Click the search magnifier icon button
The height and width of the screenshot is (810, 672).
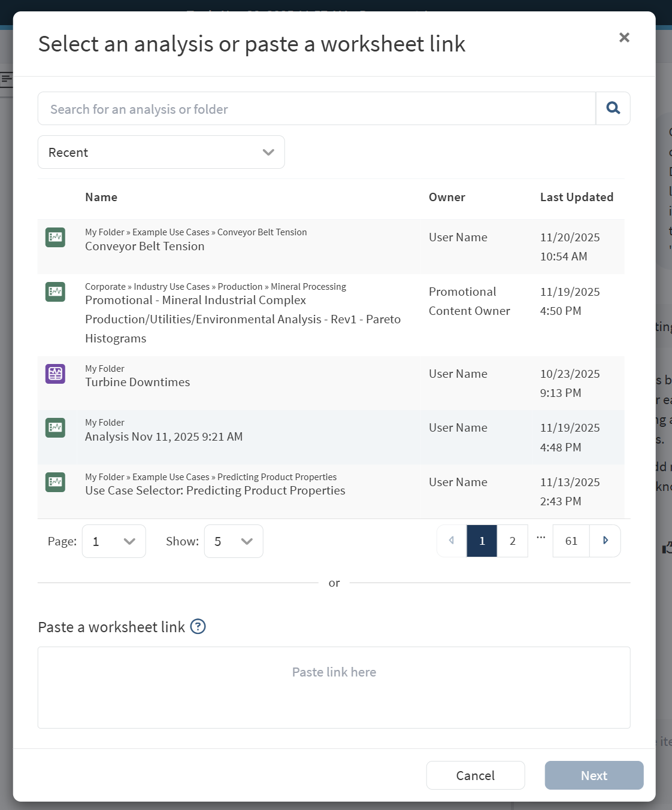click(613, 108)
